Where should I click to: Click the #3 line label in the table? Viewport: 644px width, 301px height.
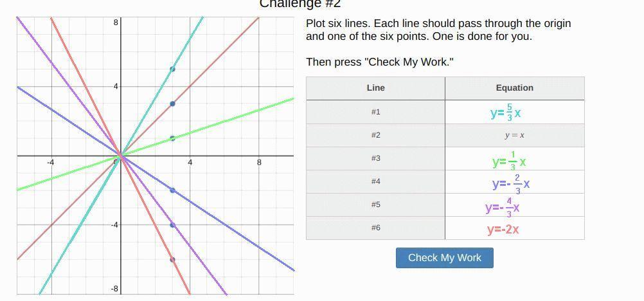(x=375, y=158)
